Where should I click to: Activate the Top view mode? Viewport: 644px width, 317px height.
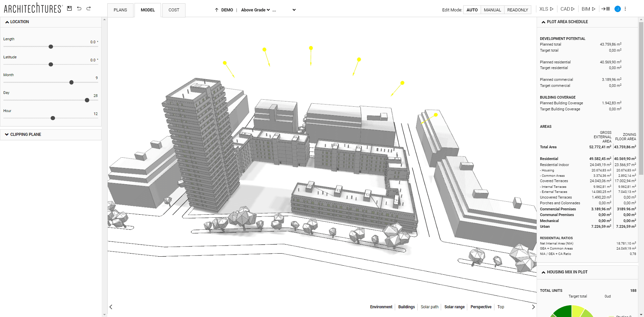pyautogui.click(x=500, y=307)
